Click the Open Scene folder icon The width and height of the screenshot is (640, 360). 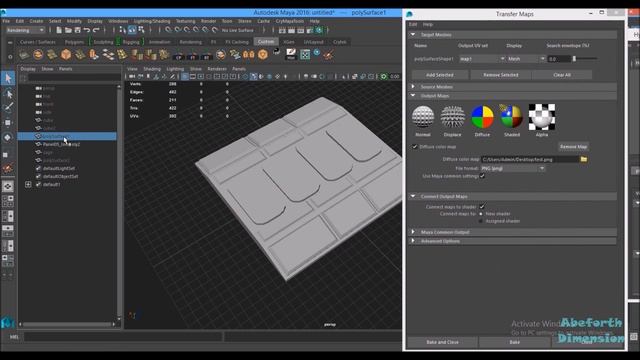[x=68, y=30]
